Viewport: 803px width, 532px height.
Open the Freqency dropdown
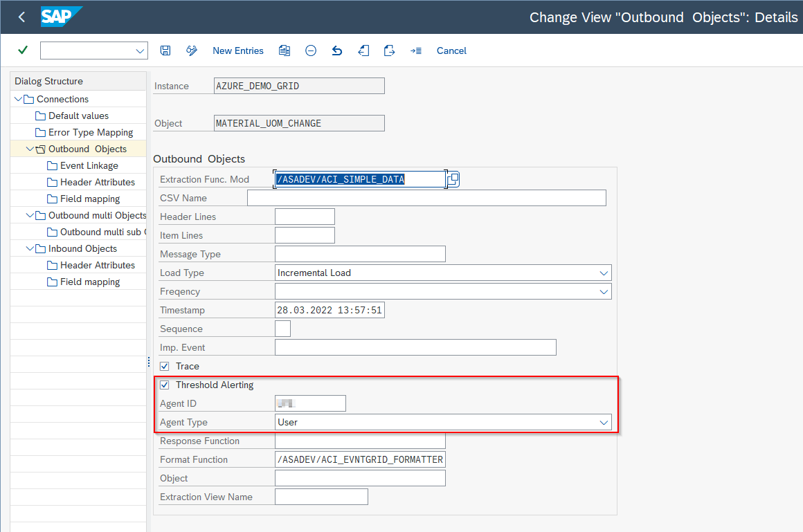coord(604,291)
